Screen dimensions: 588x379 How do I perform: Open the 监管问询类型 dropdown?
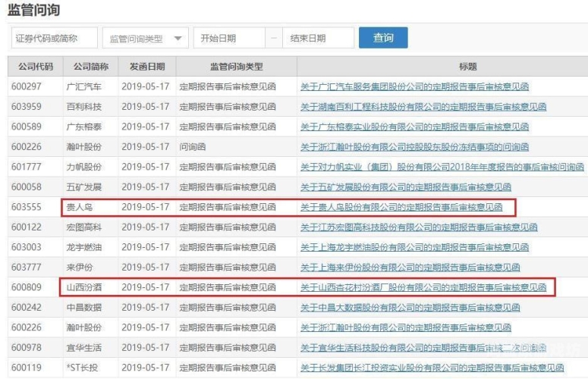click(x=146, y=38)
